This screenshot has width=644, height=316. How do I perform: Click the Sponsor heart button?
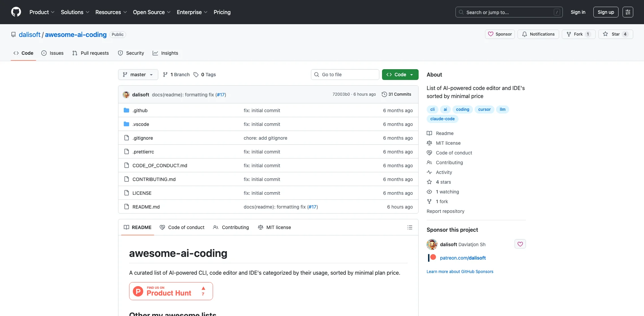pyautogui.click(x=499, y=34)
